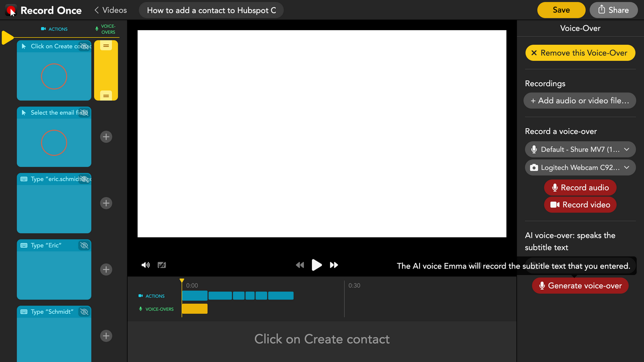Open the Logitech Webcam dropdown
Screen dimensions: 644x362
pyautogui.click(x=581, y=167)
